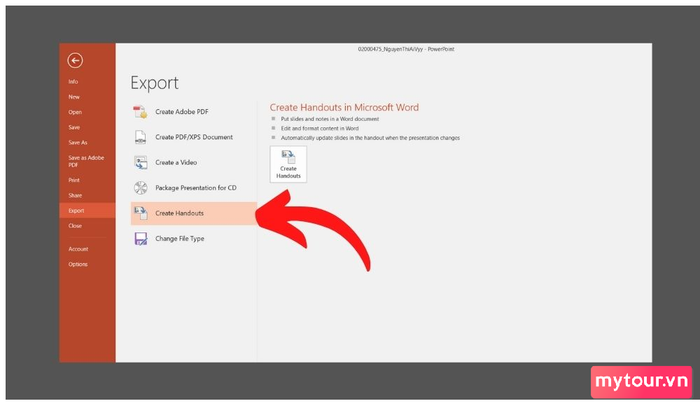Screen dimensions: 700x408
Task: Select Create a Video label
Action: (x=176, y=162)
